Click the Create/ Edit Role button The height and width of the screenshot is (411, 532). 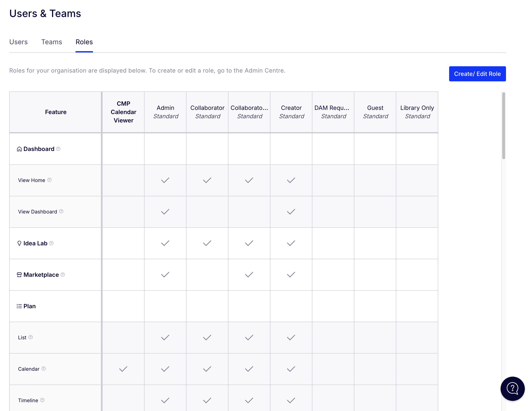(477, 74)
